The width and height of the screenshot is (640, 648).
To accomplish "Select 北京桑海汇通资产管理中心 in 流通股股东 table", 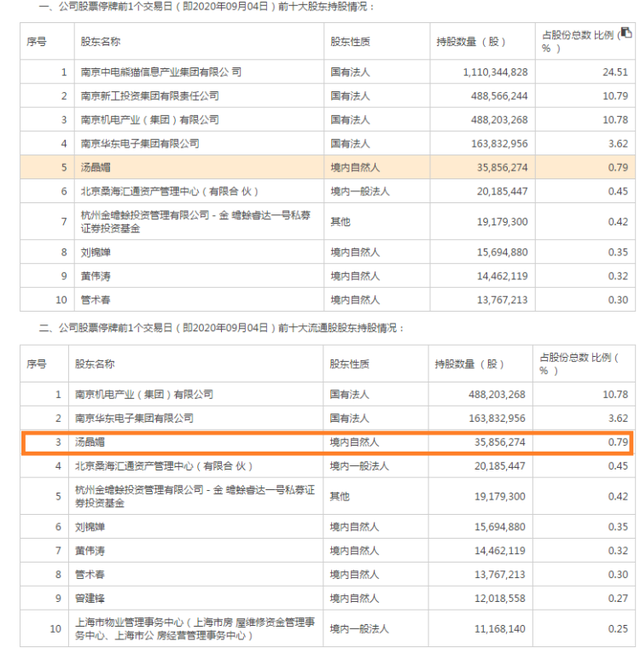I will click(164, 467).
